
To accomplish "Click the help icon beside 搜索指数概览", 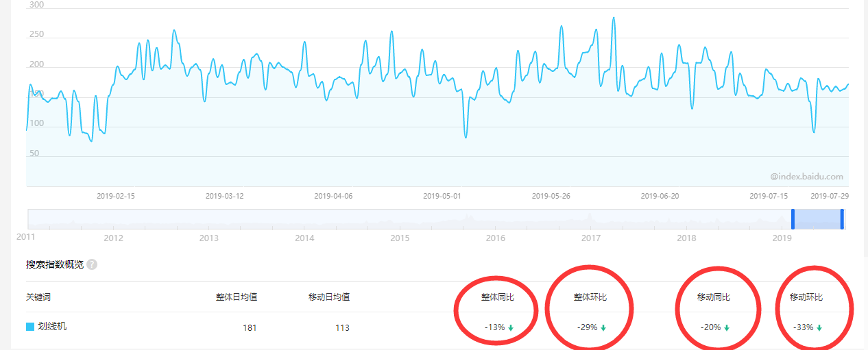I will point(92,264).
